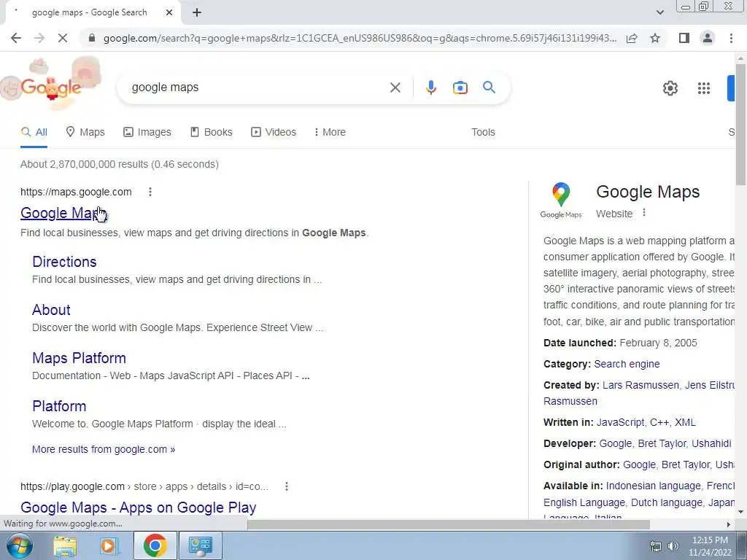Viewport: 747px width, 560px height.
Task: Open the search Tools options
Action: pos(483,133)
